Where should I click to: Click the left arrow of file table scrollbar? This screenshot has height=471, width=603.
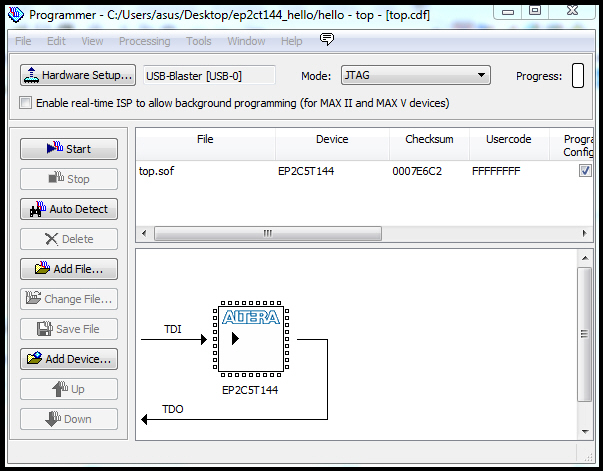pyautogui.click(x=145, y=233)
